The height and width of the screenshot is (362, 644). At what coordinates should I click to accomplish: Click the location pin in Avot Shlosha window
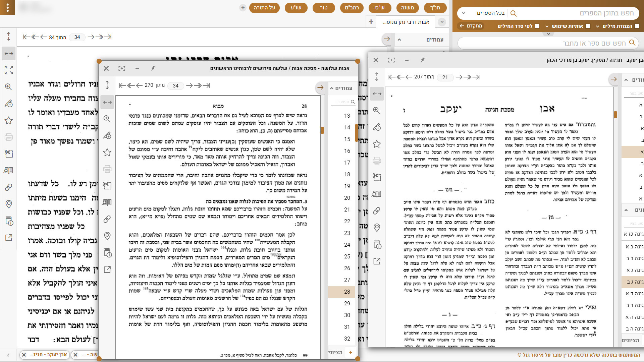point(107,236)
